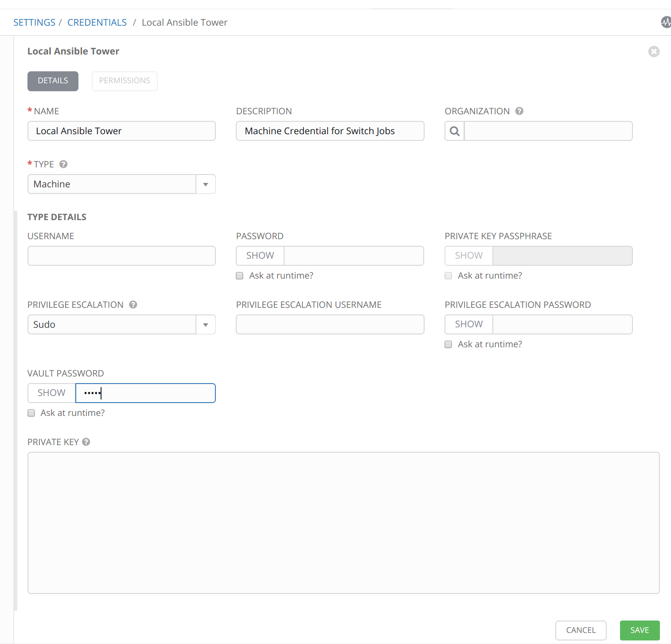Check Password Ask at runtime
The width and height of the screenshot is (671, 644).
click(x=240, y=275)
